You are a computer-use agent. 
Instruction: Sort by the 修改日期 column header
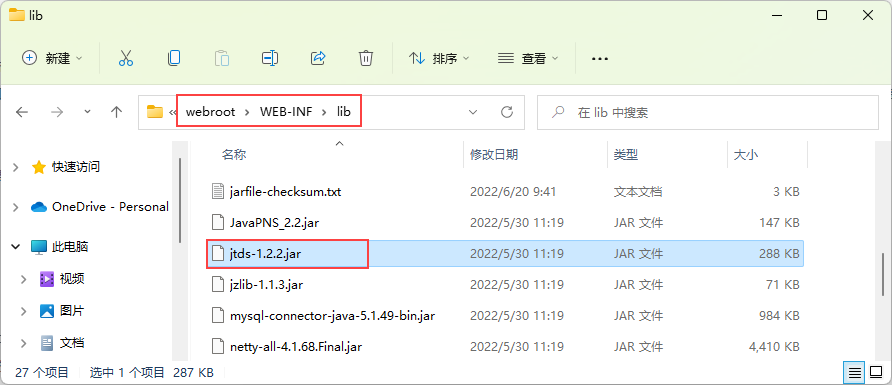[x=494, y=154]
